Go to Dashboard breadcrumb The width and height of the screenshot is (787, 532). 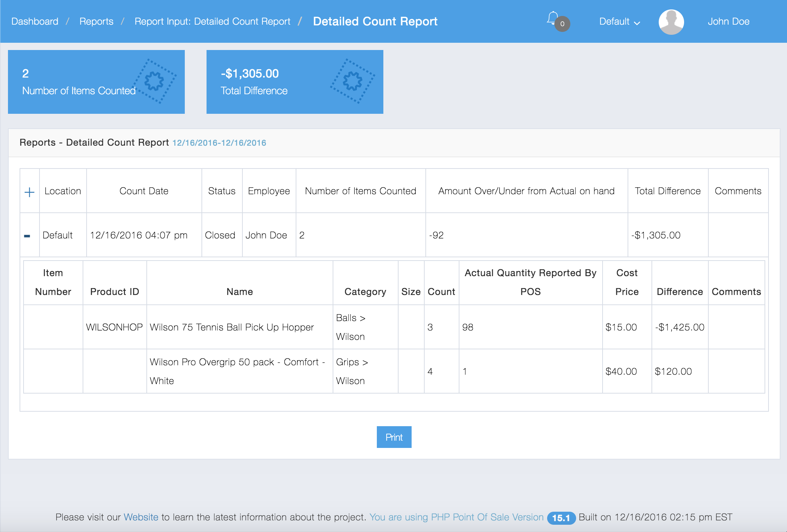[x=35, y=22]
